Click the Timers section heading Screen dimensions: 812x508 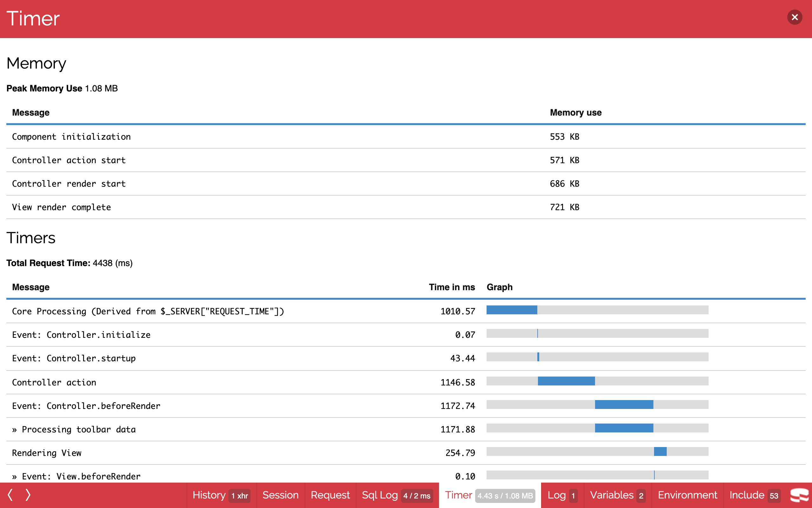pyautogui.click(x=31, y=238)
